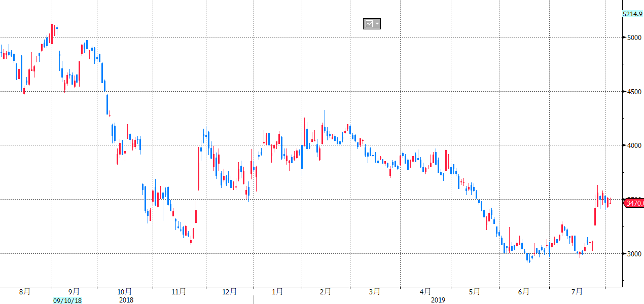
Task: Select the 5214.9 high price label
Action: point(632,14)
